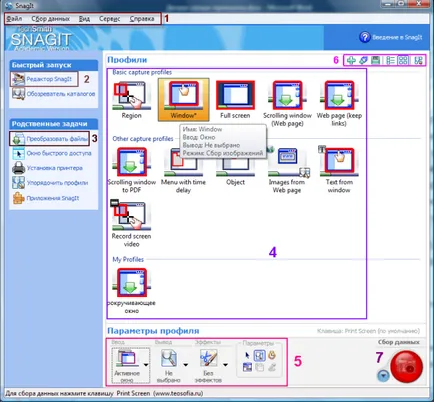Switch profiles to list view
The height and width of the screenshot is (402, 434).
point(390,60)
